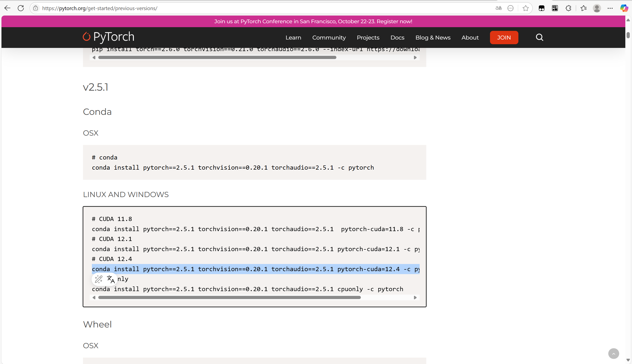
Task: Open the Docs menu item
Action: click(x=397, y=37)
